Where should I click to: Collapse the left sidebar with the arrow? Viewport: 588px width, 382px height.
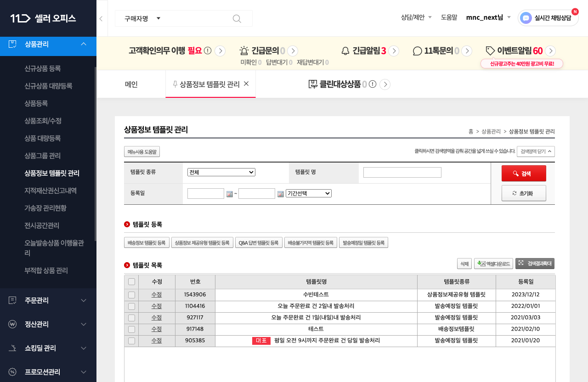click(x=101, y=18)
